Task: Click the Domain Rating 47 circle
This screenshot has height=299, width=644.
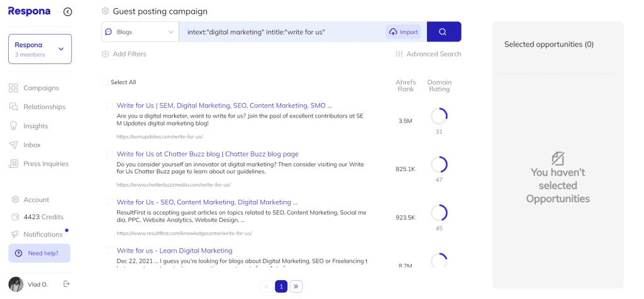Action: 439,165
